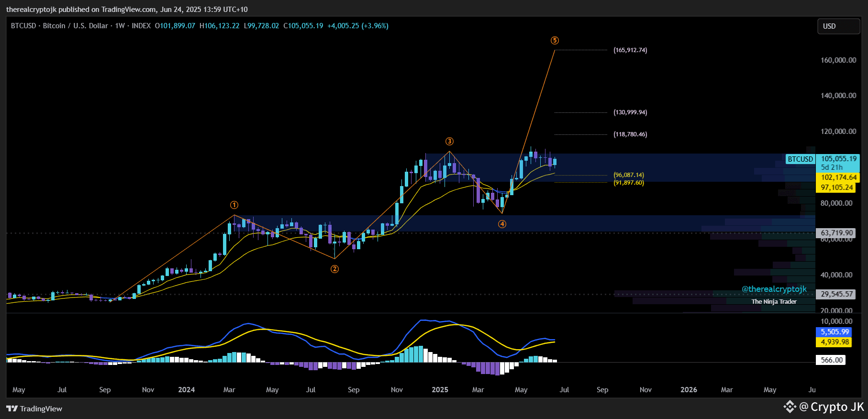Click the change value +4,005.25 (+3.96%)

coord(358,26)
